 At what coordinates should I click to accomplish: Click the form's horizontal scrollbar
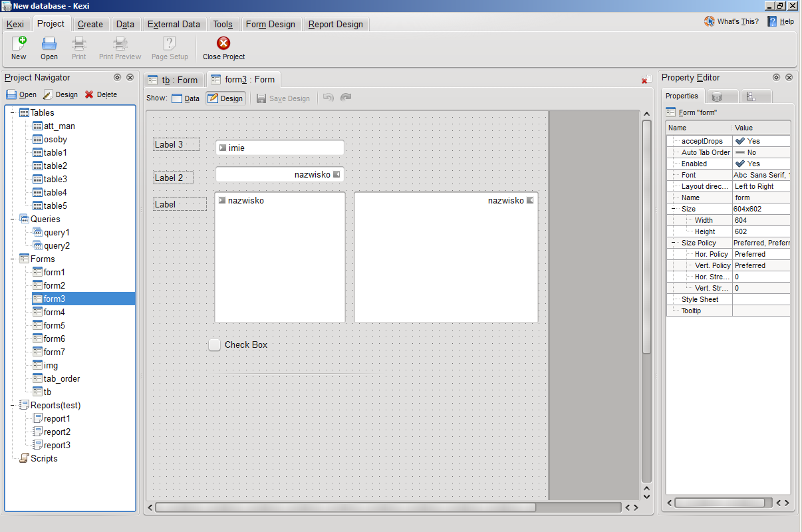[345, 507]
